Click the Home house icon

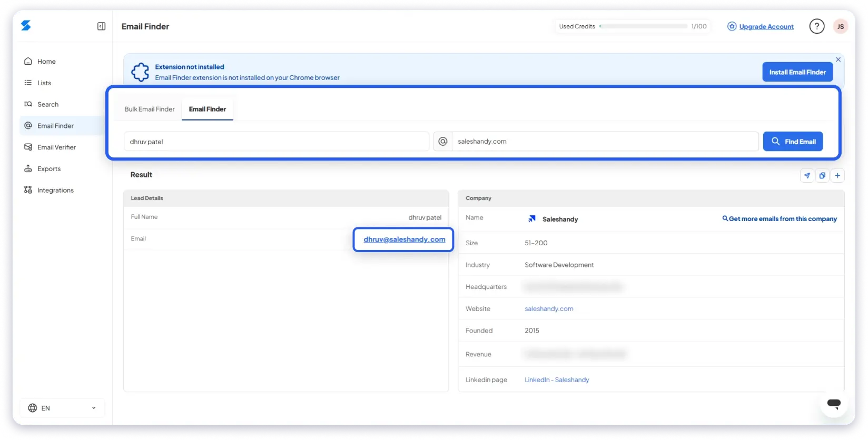click(28, 62)
